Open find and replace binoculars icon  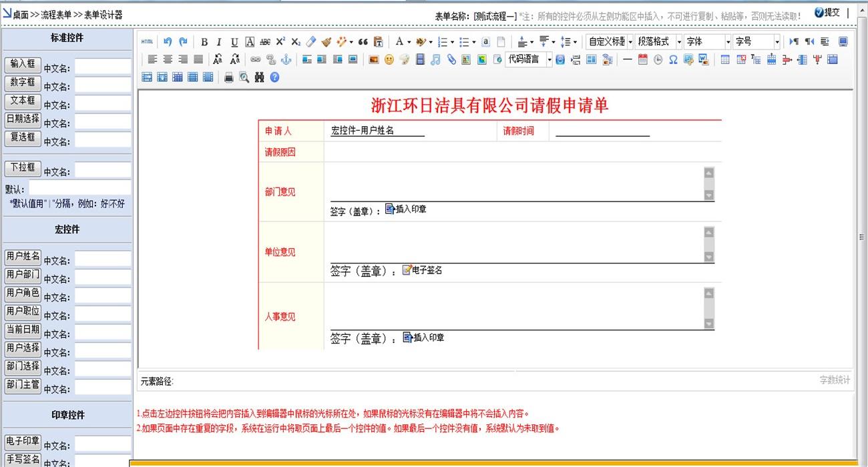click(260, 77)
